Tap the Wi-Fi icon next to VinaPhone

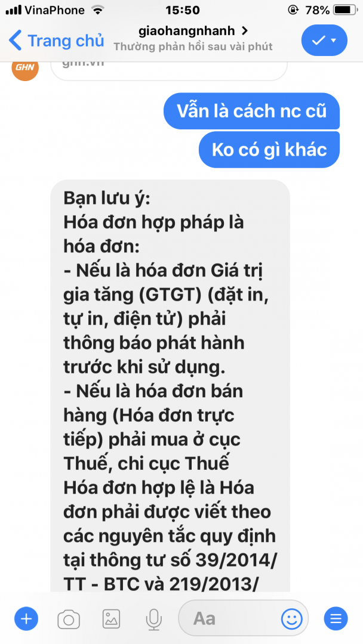[x=97, y=10]
